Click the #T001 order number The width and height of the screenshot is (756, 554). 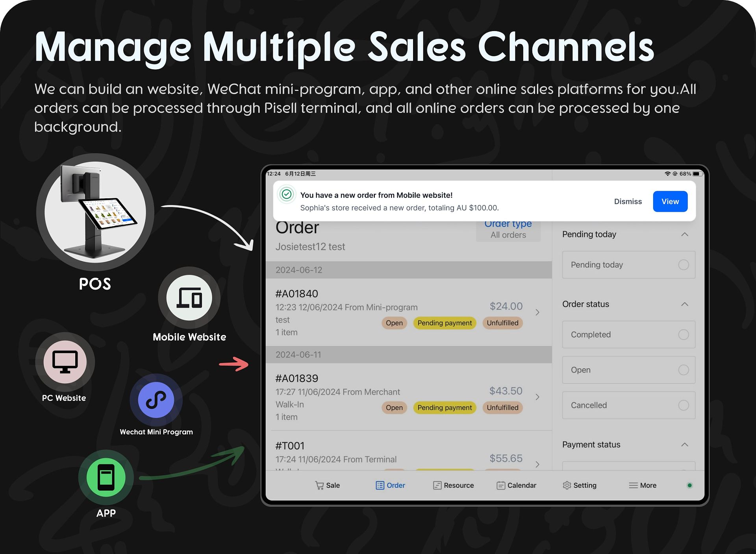[x=290, y=446]
